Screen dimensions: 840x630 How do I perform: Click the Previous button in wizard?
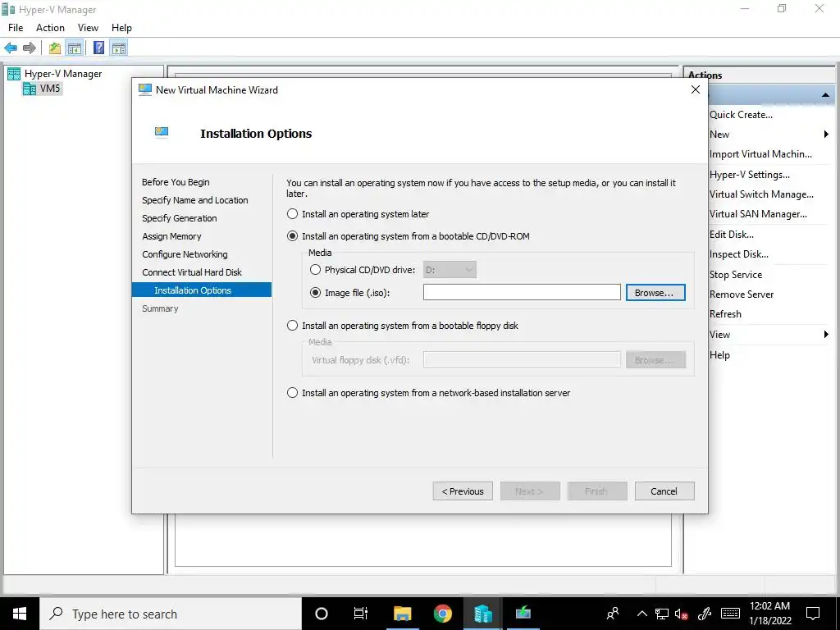pyautogui.click(x=463, y=491)
